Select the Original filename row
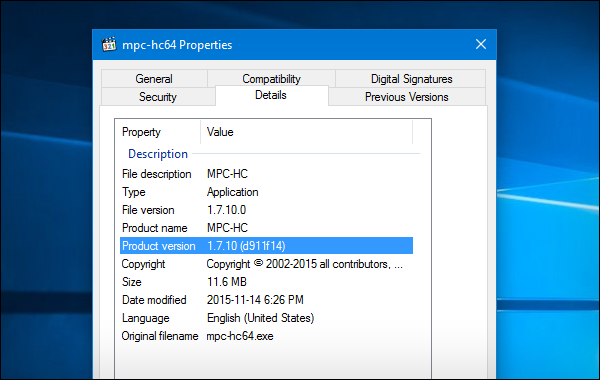This screenshot has width=600, height=380. pos(266,336)
